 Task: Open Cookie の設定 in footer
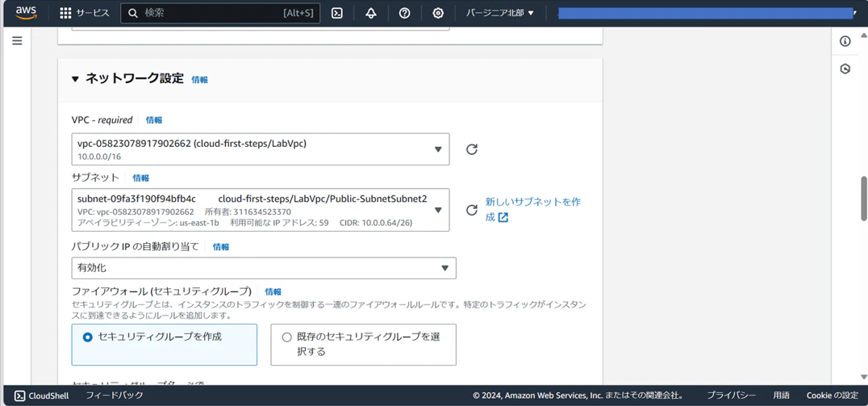(833, 396)
